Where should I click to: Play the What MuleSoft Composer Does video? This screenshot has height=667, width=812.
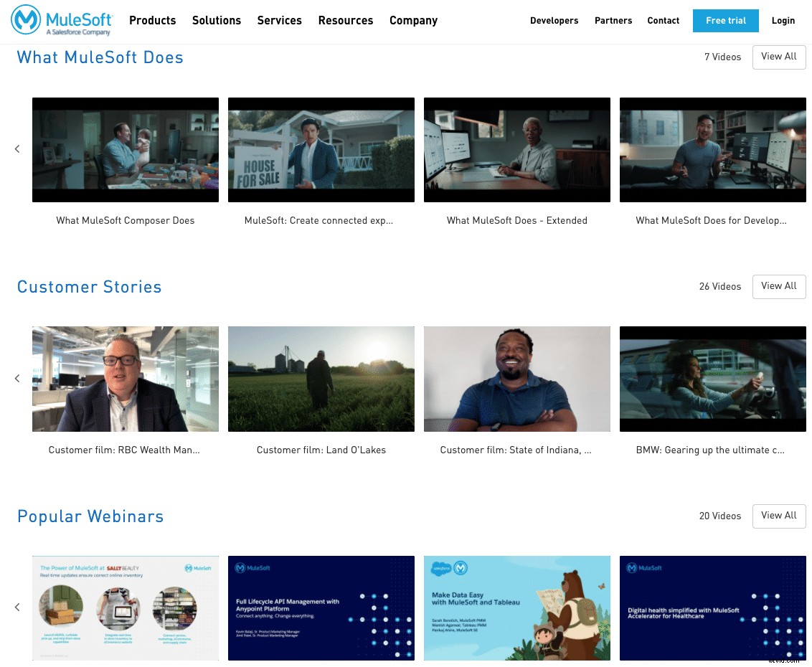tap(125, 149)
